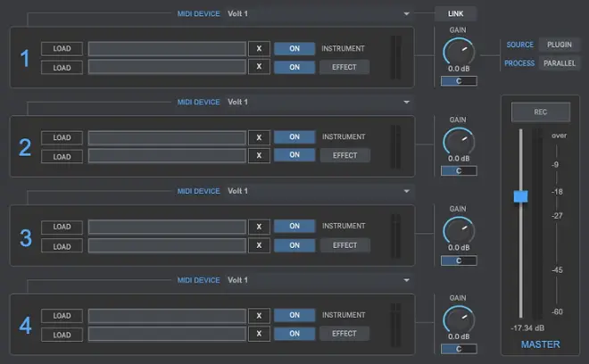
Task: Toggle channel 2 effect ON switch
Action: point(294,154)
